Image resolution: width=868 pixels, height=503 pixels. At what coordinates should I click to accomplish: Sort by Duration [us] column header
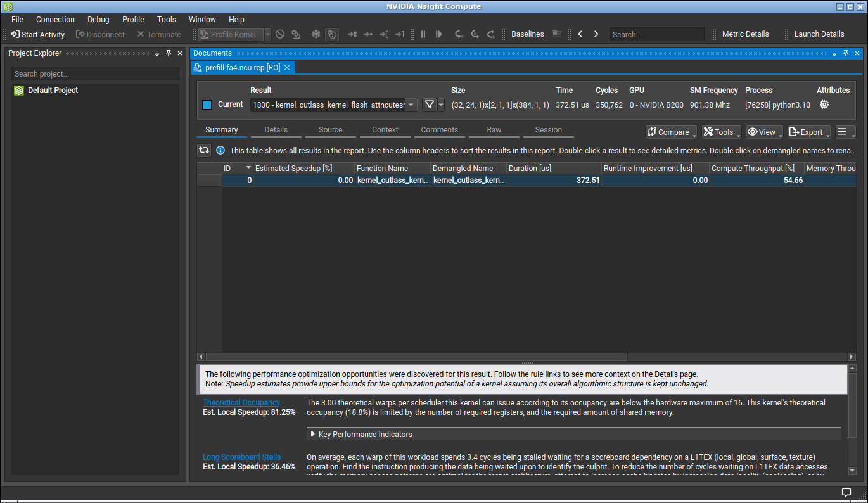click(x=554, y=169)
